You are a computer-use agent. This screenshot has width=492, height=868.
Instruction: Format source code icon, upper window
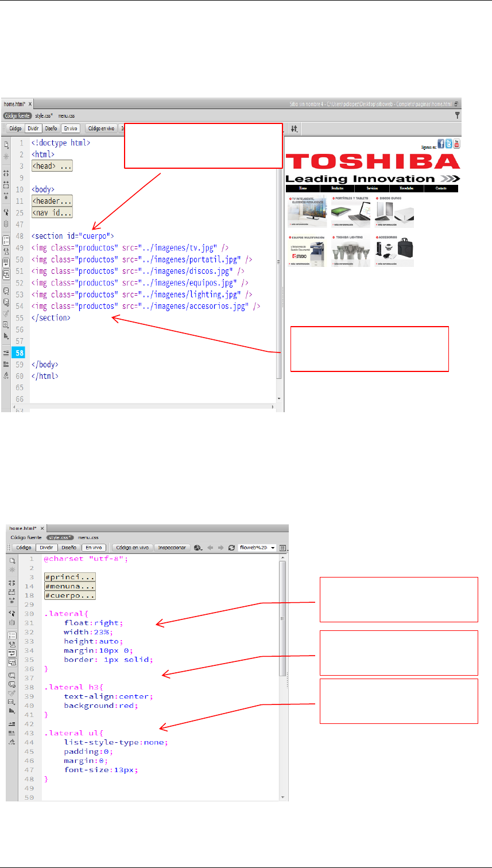(x=6, y=375)
